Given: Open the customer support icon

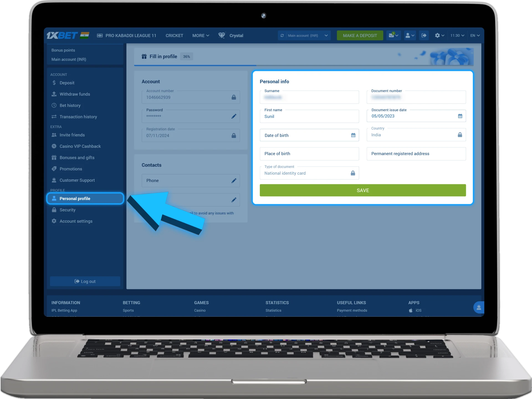Looking at the screenshot, I should [x=54, y=180].
